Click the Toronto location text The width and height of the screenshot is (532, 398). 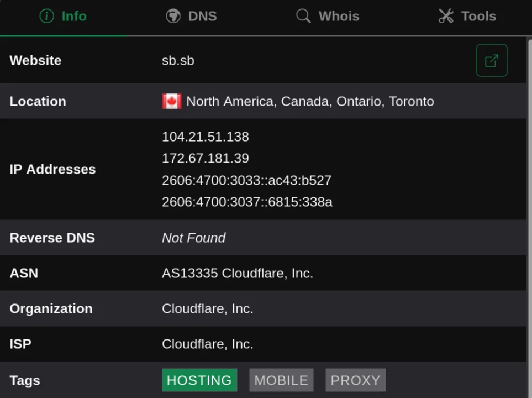coord(411,101)
